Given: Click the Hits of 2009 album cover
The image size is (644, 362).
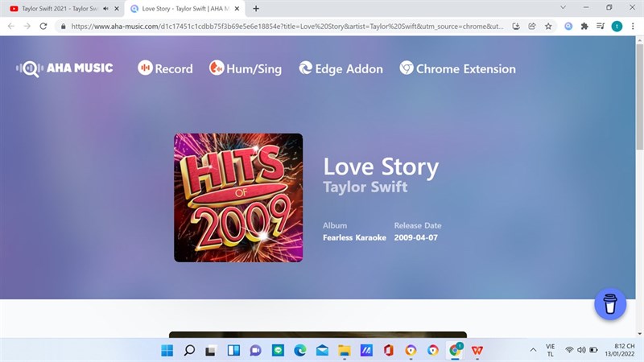Looking at the screenshot, I should point(238,197).
